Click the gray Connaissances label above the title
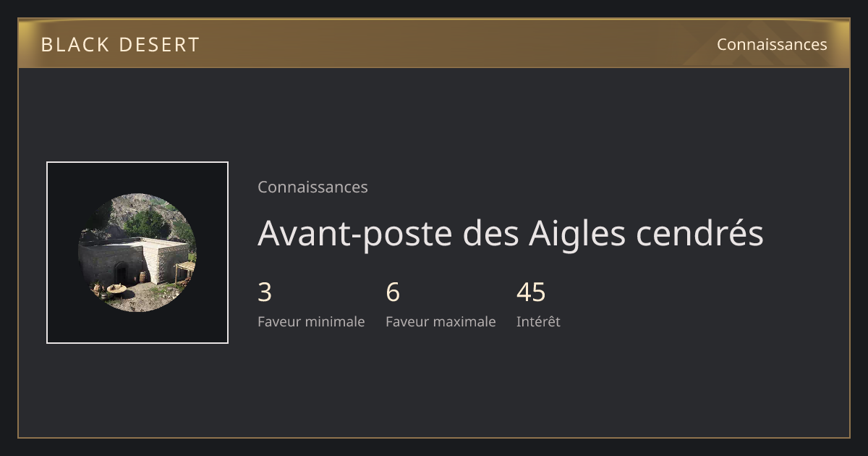Viewport: 868px width, 456px height. 312,187
